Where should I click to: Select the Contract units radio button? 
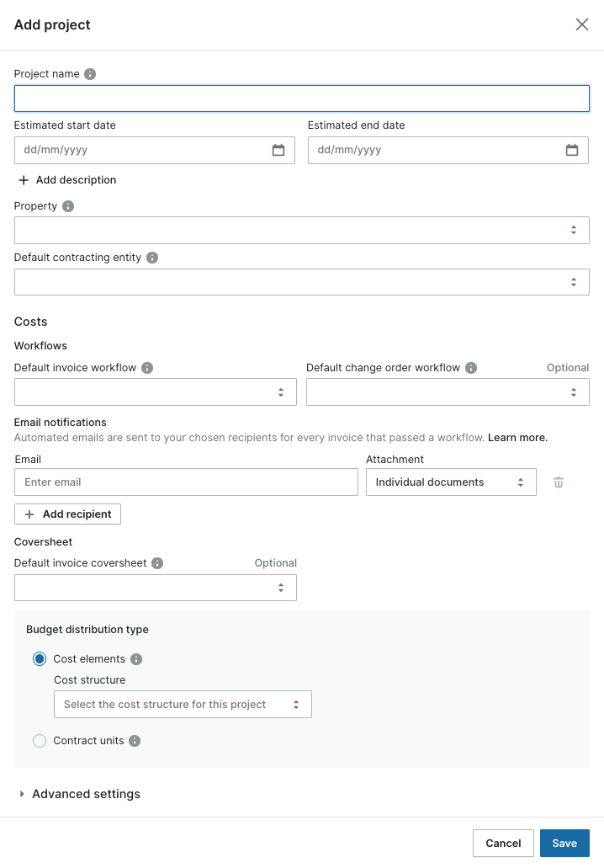(x=40, y=741)
